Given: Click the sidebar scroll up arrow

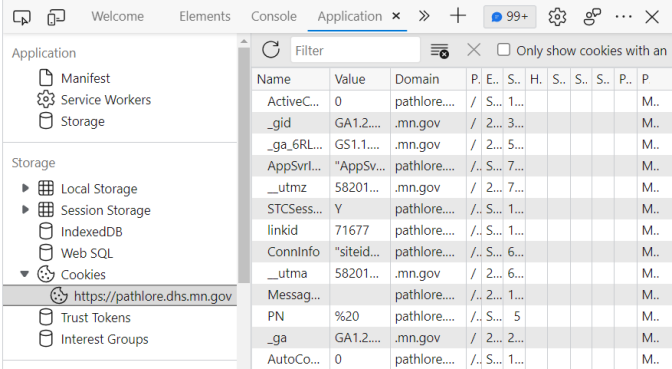Looking at the screenshot, I should [244, 42].
